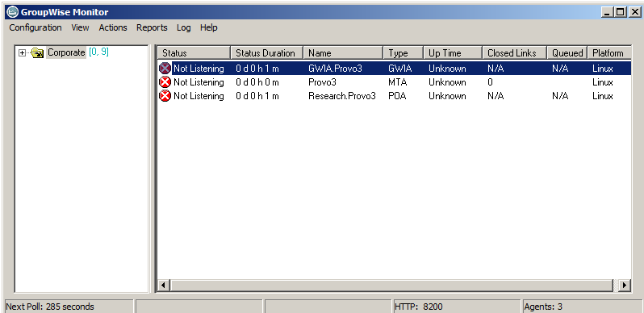This screenshot has height=313, width=644.
Task: Click the Corporate folder icon in tree
Action: (x=37, y=53)
